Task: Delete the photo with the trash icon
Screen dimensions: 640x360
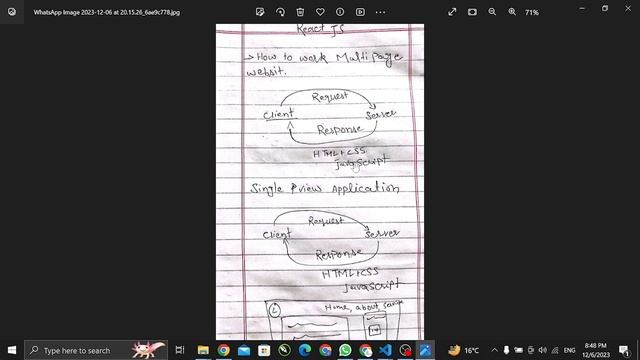Action: point(300,12)
